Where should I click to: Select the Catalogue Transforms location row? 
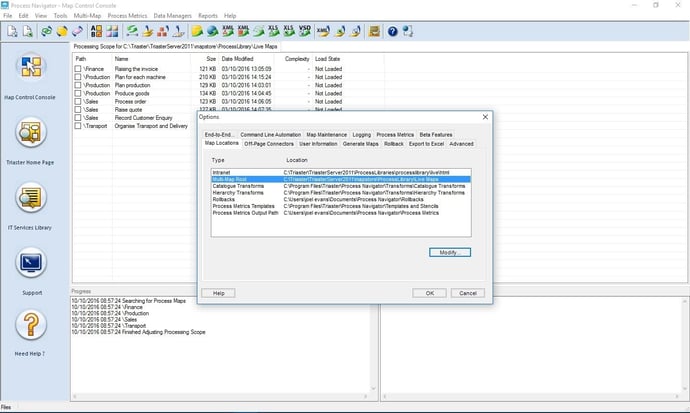point(341,186)
